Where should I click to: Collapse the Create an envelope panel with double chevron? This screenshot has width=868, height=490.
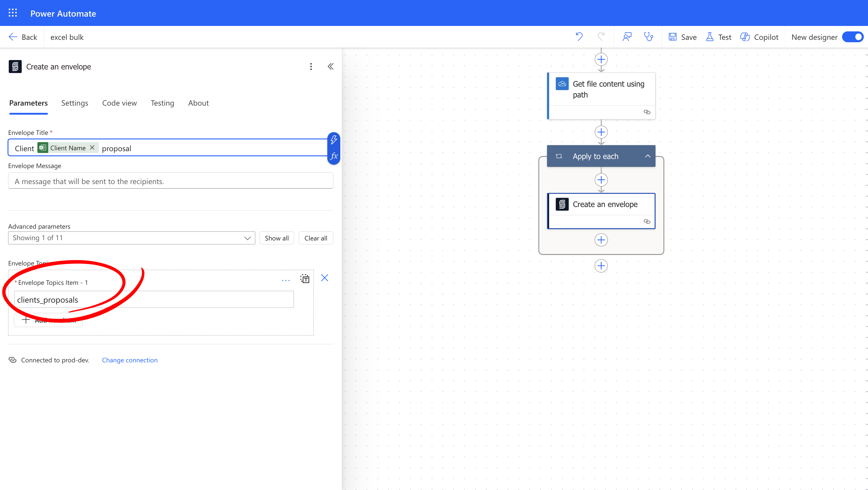coord(331,66)
